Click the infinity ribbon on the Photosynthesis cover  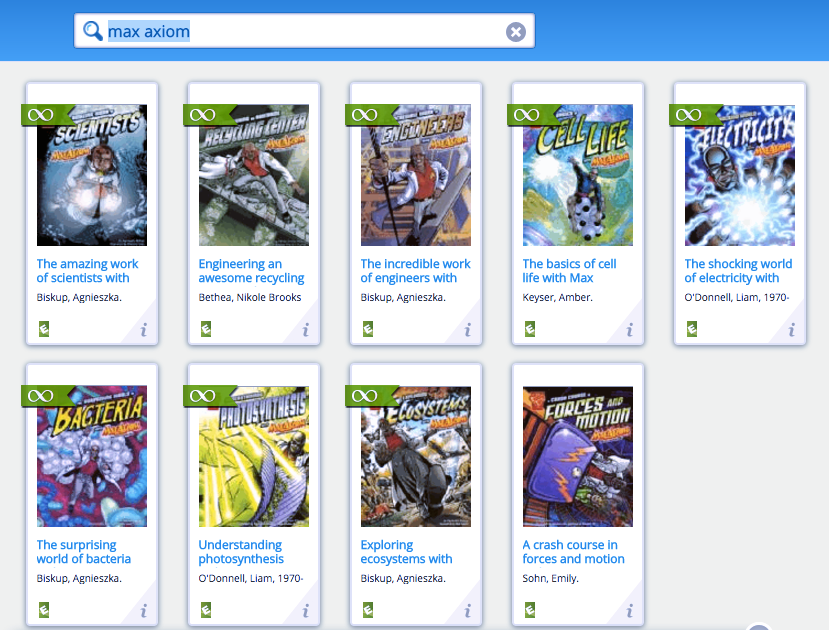pos(207,396)
